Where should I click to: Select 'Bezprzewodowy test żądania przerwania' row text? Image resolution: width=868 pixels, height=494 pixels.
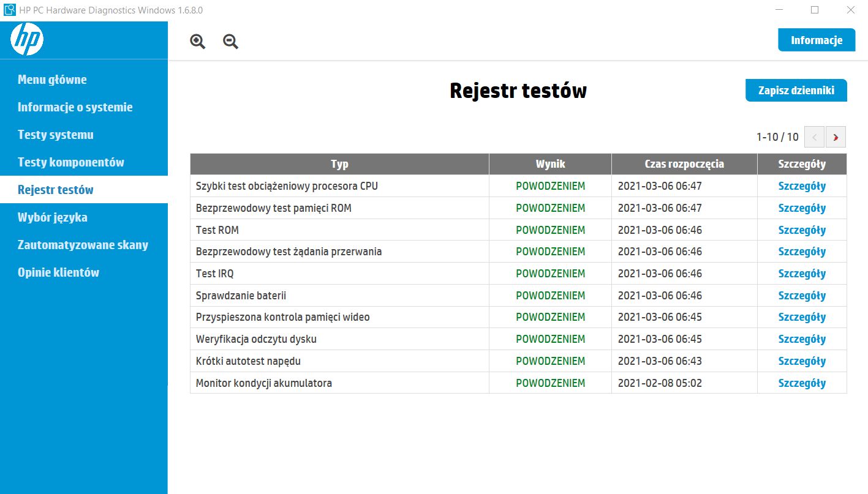289,252
